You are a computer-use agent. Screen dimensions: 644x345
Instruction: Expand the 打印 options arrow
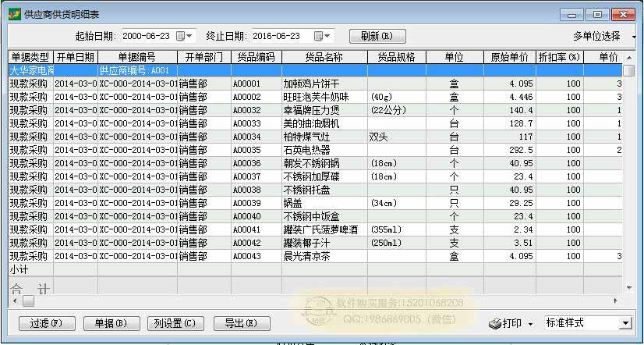(530, 324)
